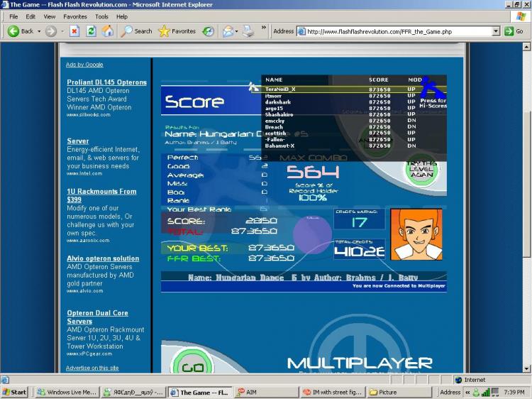Open the View menu
The image size is (532, 399).
coord(50,16)
